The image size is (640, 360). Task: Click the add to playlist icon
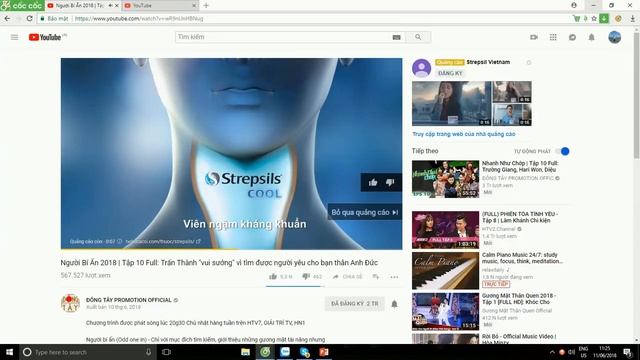click(376, 276)
